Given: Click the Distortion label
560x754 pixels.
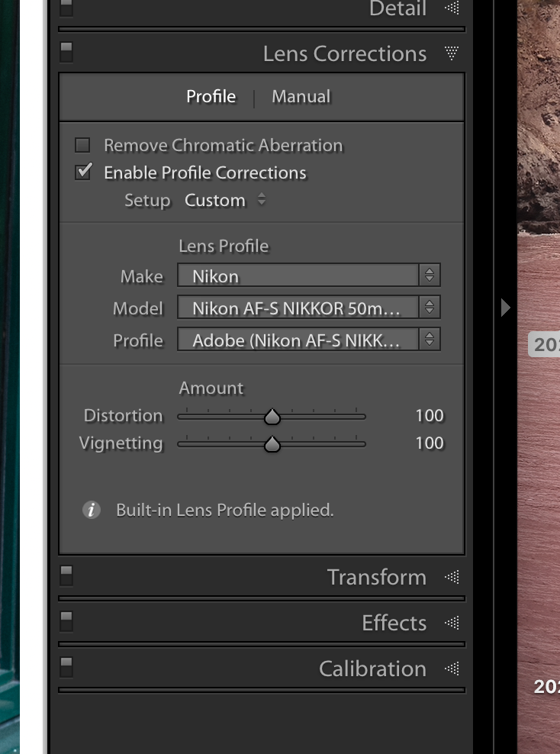Looking at the screenshot, I should [123, 415].
